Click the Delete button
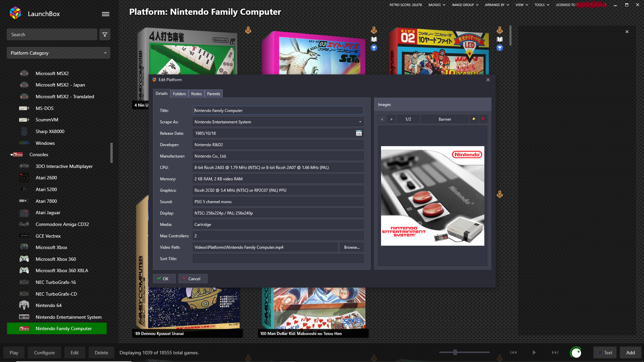 click(101, 353)
